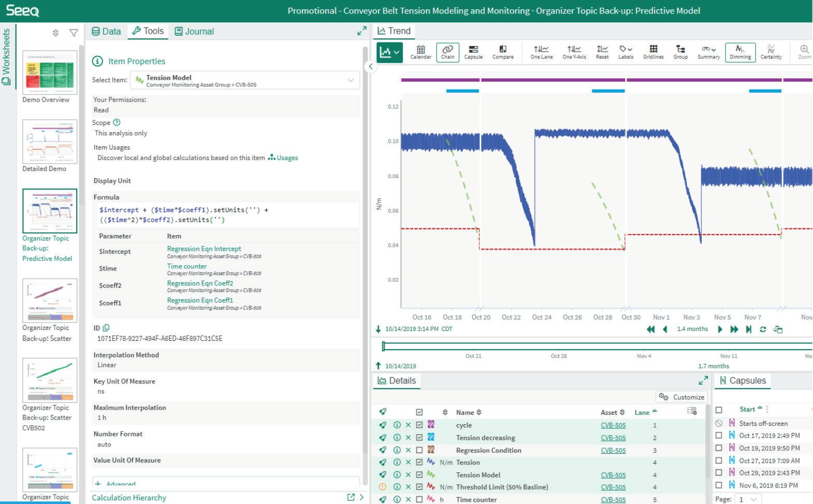Open the Worksheets side tab
This screenshot has width=813, height=504.
coord(6,57)
